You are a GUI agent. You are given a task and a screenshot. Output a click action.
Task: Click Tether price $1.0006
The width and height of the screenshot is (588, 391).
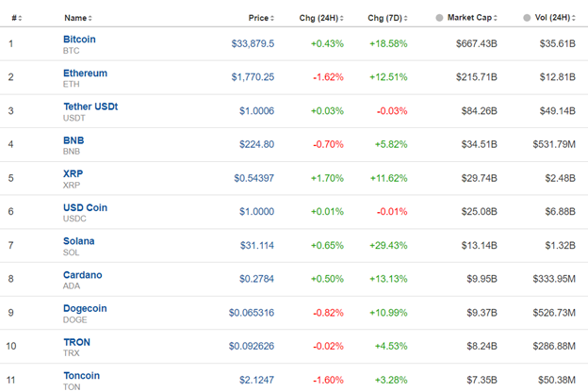click(257, 111)
